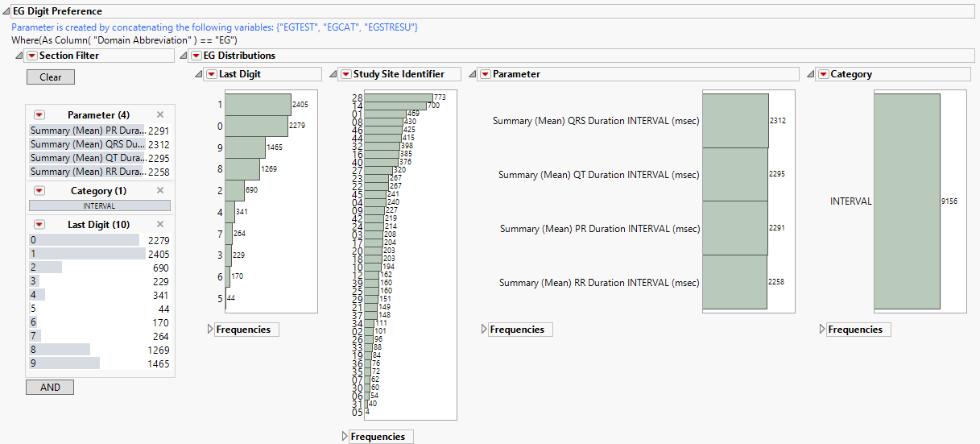
Task: Open Study Site Identifier red triangle menu
Action: [x=345, y=74]
